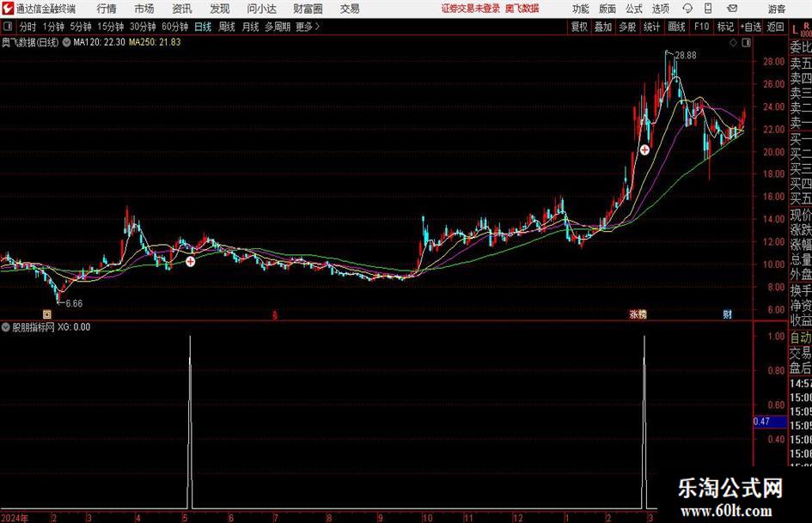812x523 pixels.
Task: Switch to the 1分钟 period
Action: [x=52, y=27]
